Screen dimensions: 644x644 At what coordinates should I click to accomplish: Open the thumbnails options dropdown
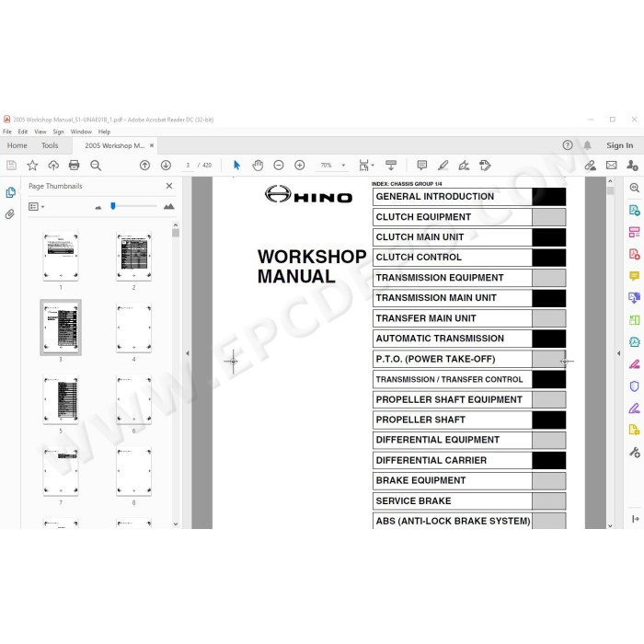[36, 207]
